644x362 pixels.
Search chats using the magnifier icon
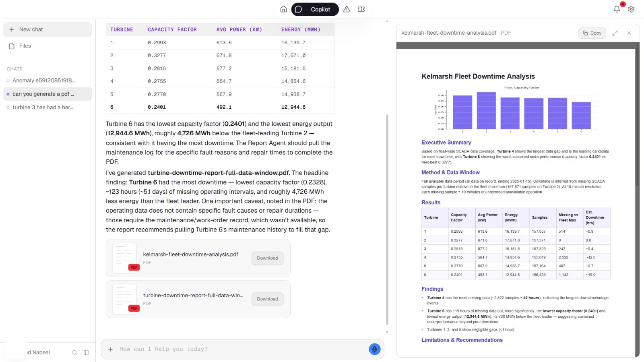[x=74, y=352]
